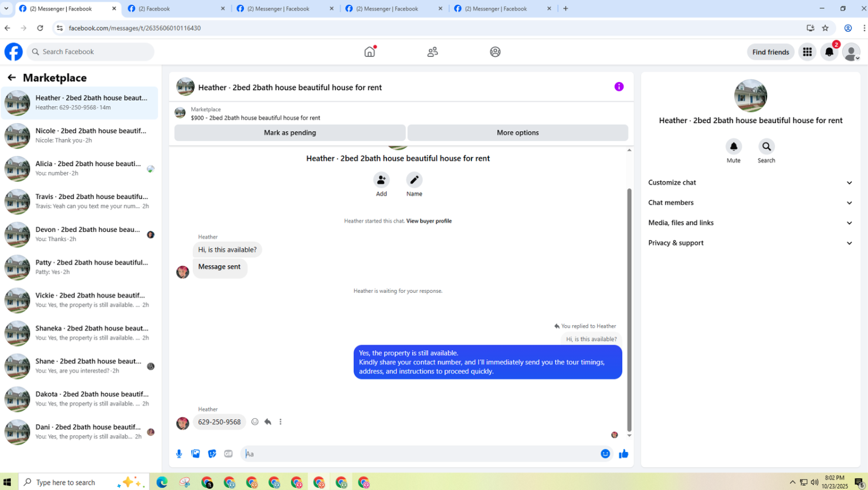Screen dimensions: 868x490
Task: Search in conversation with magnifier icon
Action: [766, 146]
